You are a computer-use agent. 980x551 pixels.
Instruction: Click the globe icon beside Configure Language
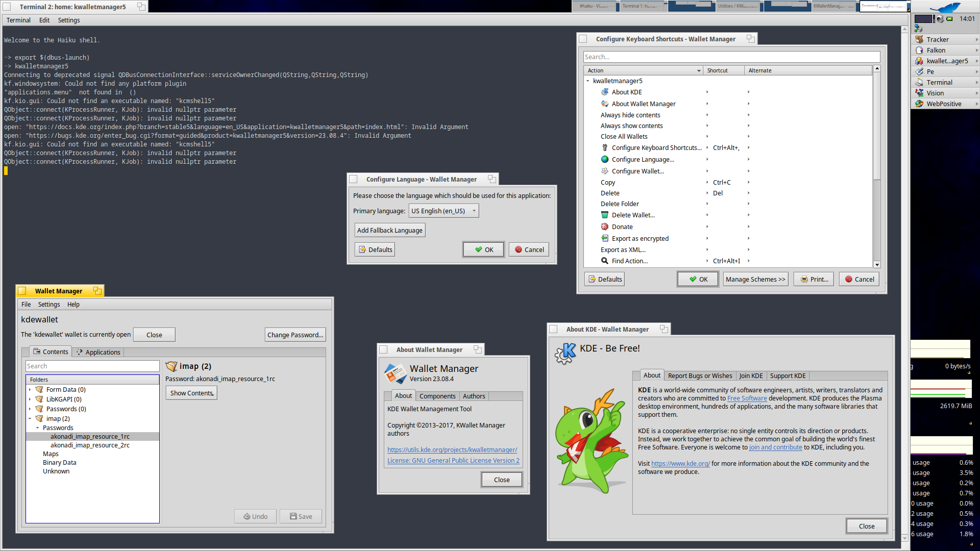click(605, 159)
